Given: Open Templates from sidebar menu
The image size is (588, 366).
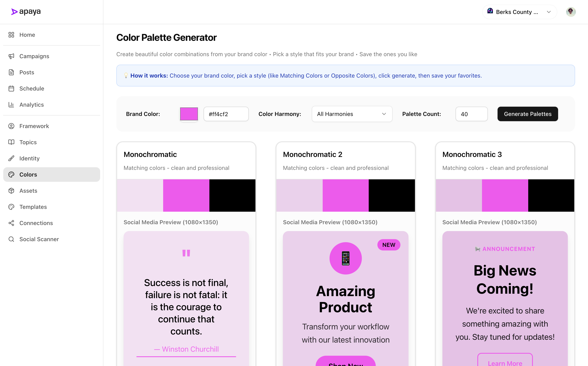Looking at the screenshot, I should click(33, 207).
